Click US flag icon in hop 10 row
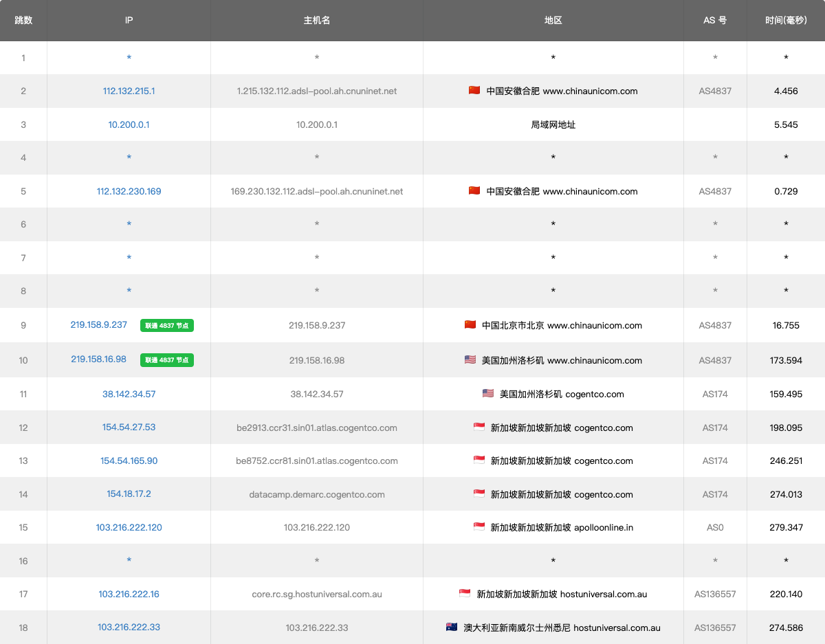Screen dimensions: 825x644 point(470,359)
